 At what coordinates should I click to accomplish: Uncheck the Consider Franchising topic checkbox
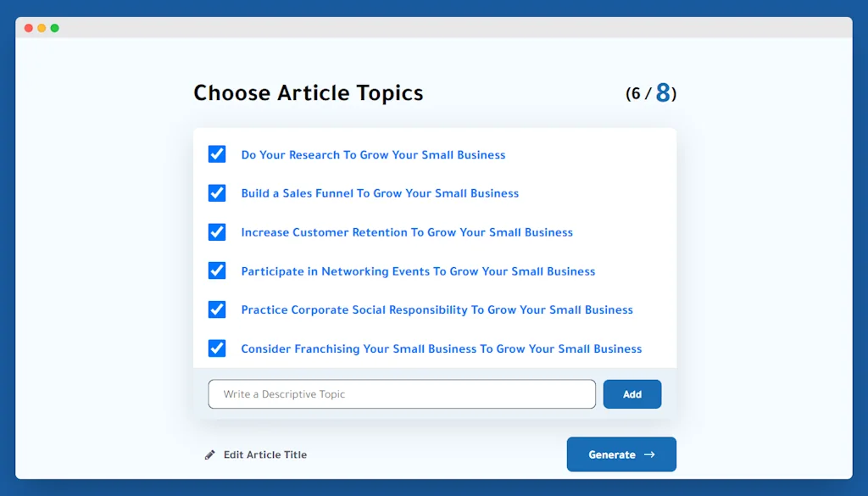pos(217,348)
